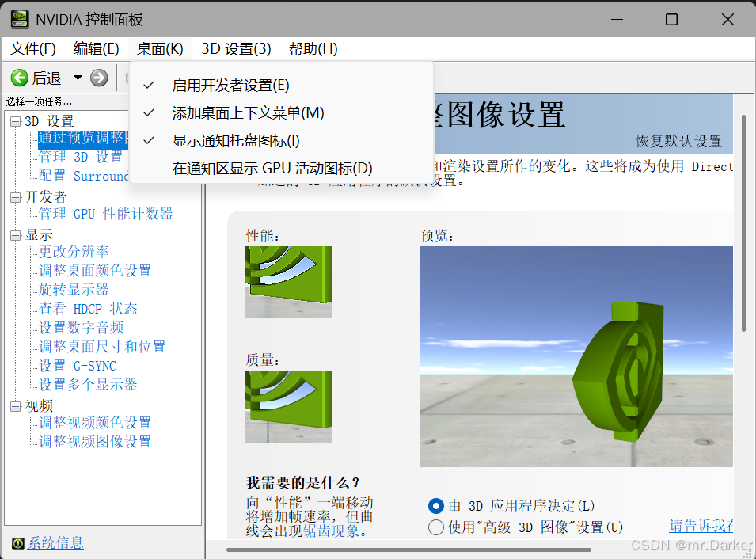Click the 质量 preview thumbnail
This screenshot has height=559, width=756.
click(x=289, y=407)
